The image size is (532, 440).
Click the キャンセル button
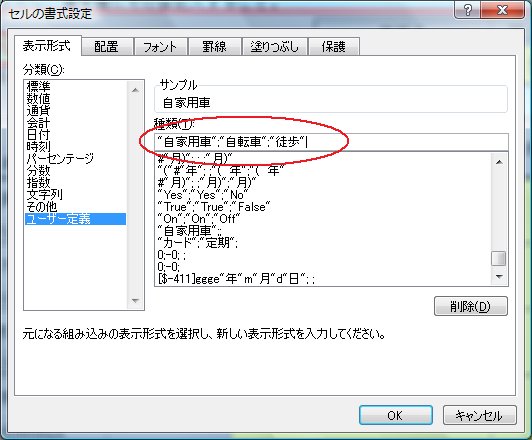(480, 415)
